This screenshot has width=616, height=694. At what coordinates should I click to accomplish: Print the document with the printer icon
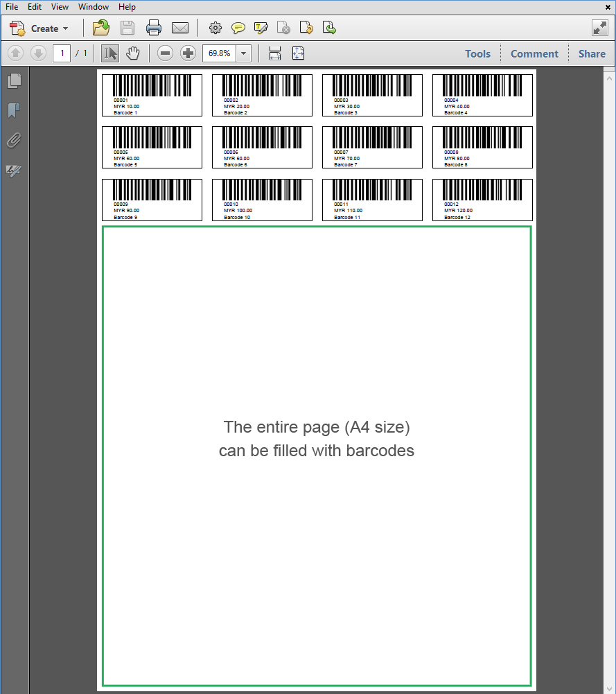pos(153,28)
